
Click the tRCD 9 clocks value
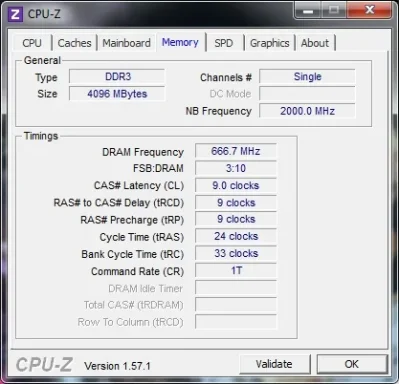(236, 202)
